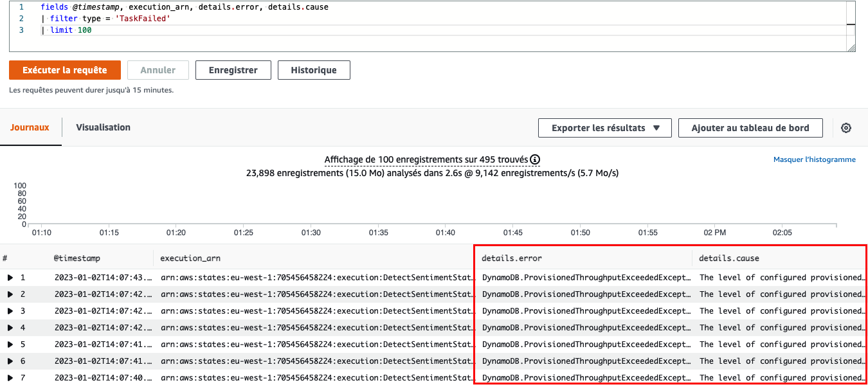Click the info icon next to 495 trouvés
Screen dimensions: 868x385
coord(535,159)
